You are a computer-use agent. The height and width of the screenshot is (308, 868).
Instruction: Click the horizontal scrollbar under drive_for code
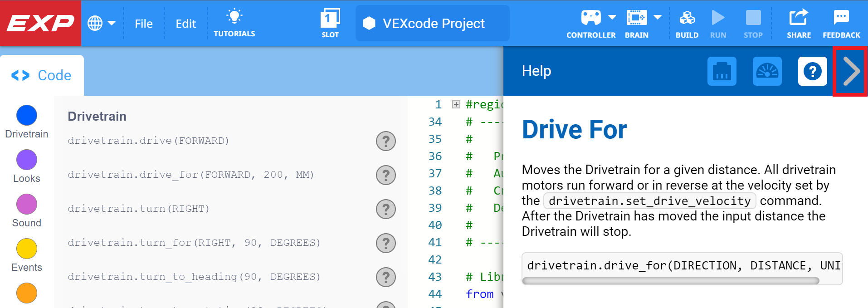(x=670, y=281)
